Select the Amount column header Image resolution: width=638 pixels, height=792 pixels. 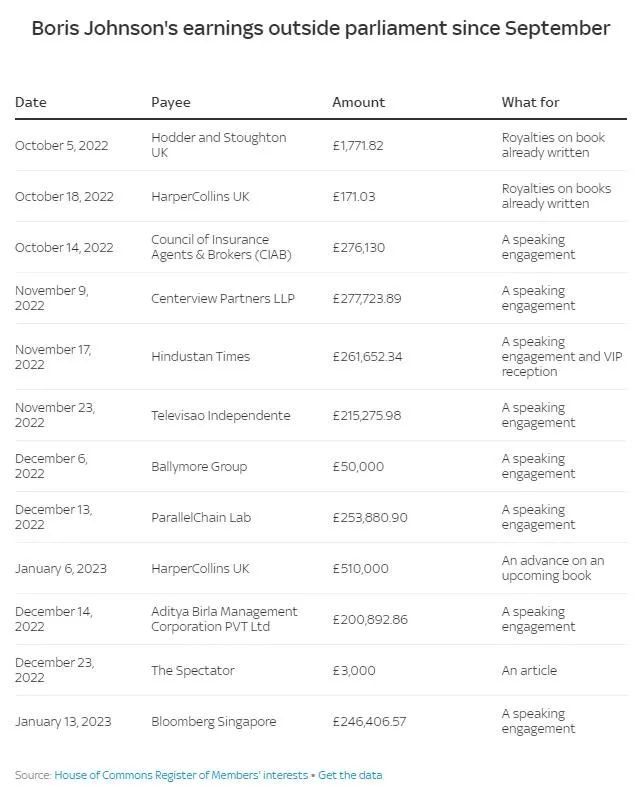click(x=359, y=102)
